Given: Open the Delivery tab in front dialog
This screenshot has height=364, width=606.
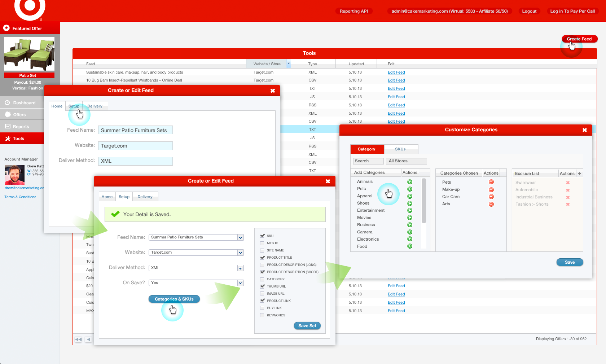Looking at the screenshot, I should coord(145,197).
